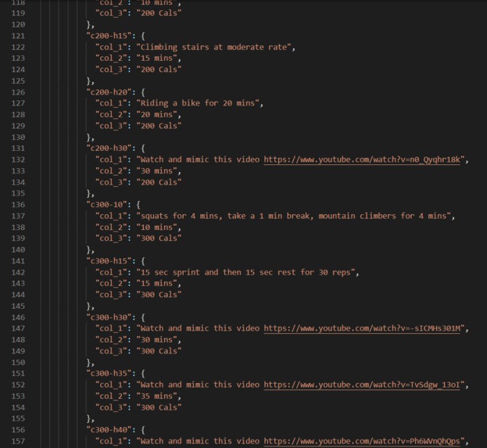Click the "c300-h40" object key

(x=109, y=430)
